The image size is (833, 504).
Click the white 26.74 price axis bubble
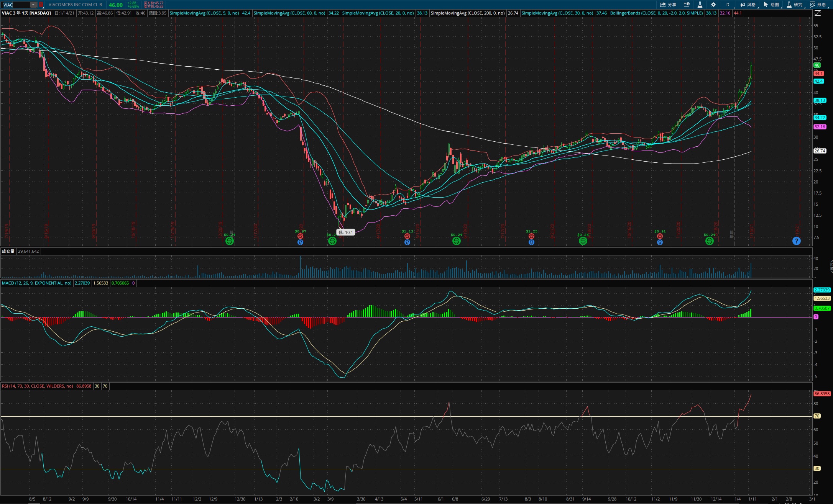(x=820, y=151)
